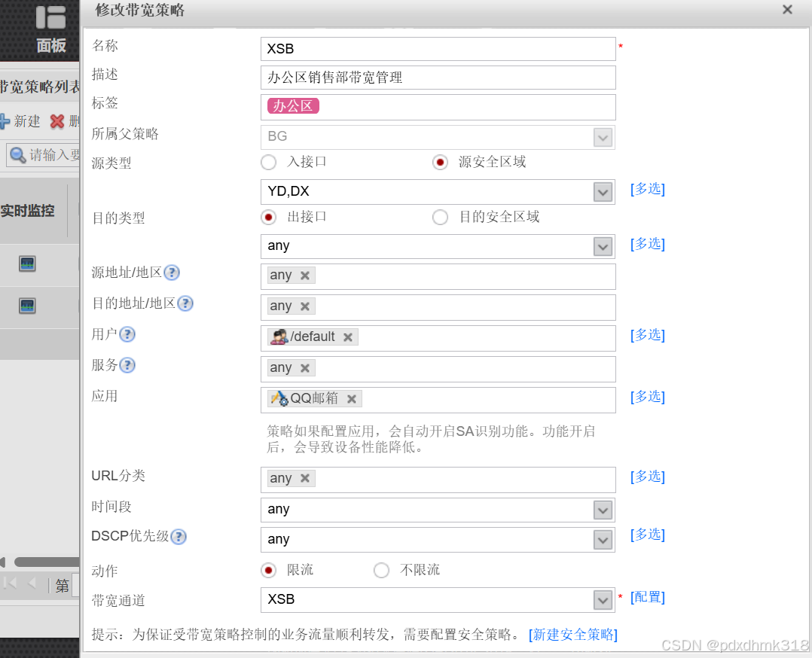Click the horizontal scrollbar in the policy list
This screenshot has height=658, width=812.
pos(45,562)
